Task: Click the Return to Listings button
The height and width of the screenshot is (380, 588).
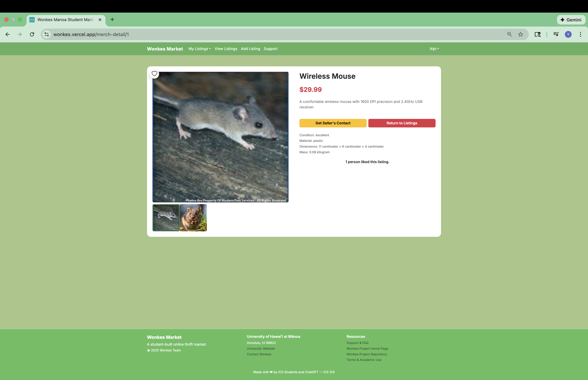Action: [402, 123]
